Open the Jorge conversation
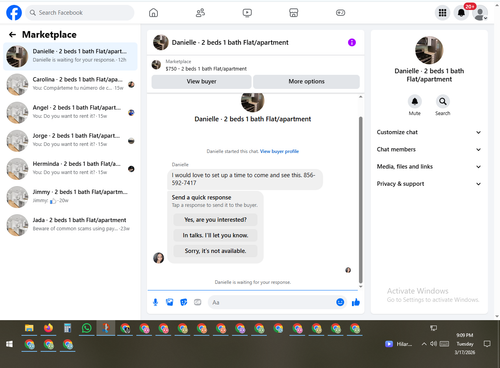 click(x=70, y=141)
